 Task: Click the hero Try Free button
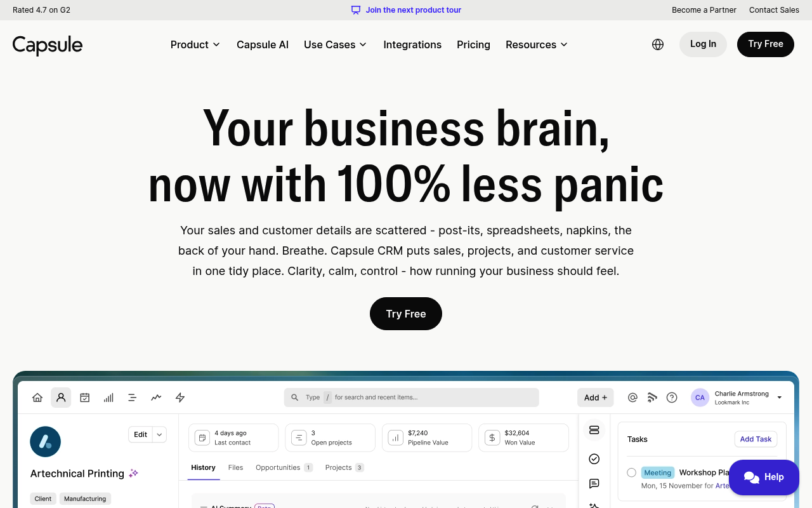[406, 314]
